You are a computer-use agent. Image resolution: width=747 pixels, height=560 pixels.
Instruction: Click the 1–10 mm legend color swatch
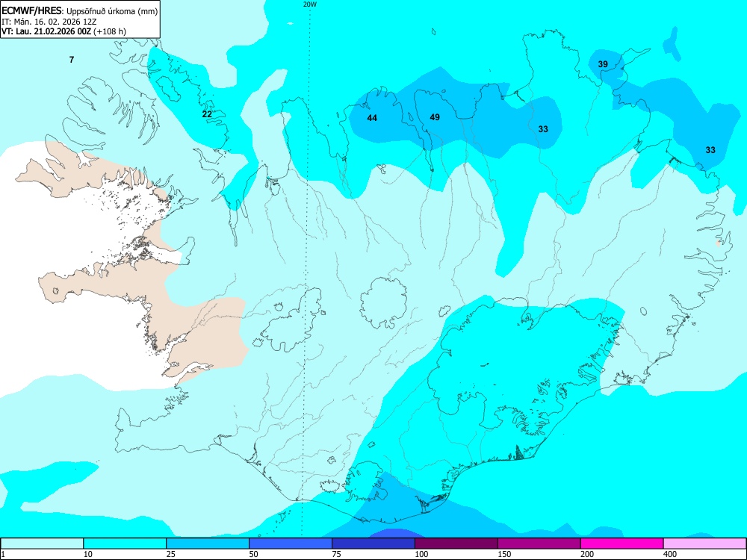[42, 544]
